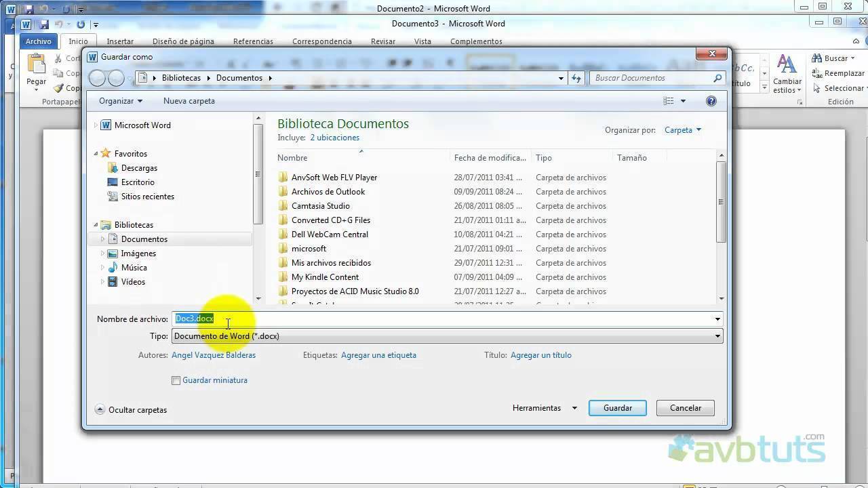This screenshot has width=868, height=488.
Task: Click the save icon in quick access toolbar
Action: (x=44, y=24)
